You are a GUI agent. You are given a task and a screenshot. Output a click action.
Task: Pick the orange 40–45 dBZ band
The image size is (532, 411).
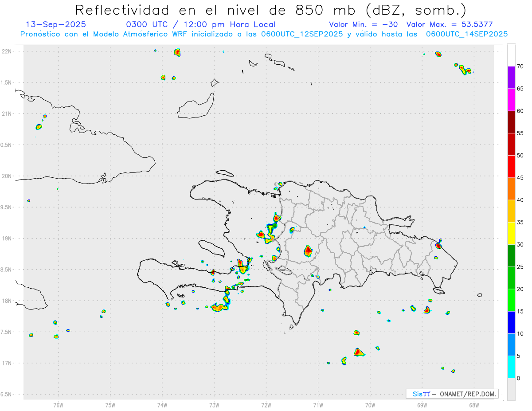[511, 189]
